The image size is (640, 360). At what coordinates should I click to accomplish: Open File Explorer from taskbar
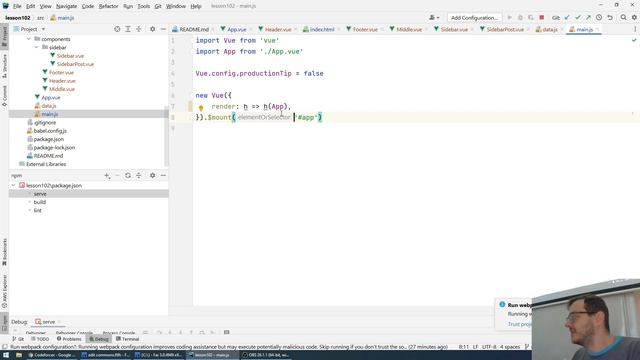click(19, 355)
